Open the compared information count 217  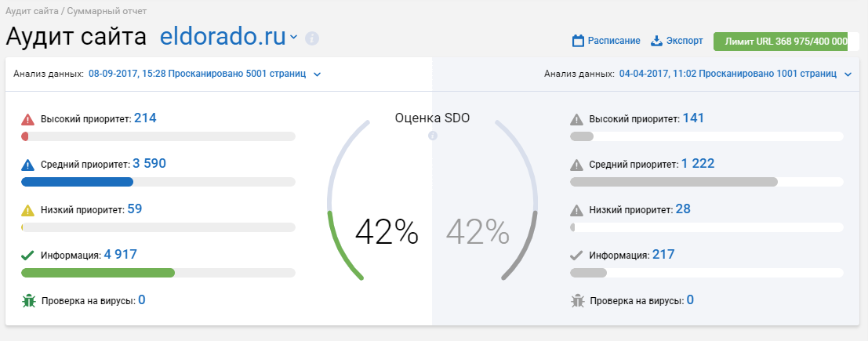click(x=663, y=254)
